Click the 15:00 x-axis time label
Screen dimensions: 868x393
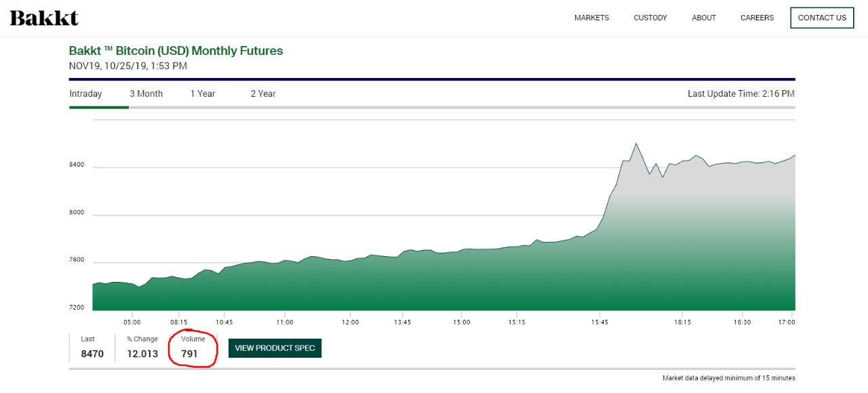[x=461, y=322]
